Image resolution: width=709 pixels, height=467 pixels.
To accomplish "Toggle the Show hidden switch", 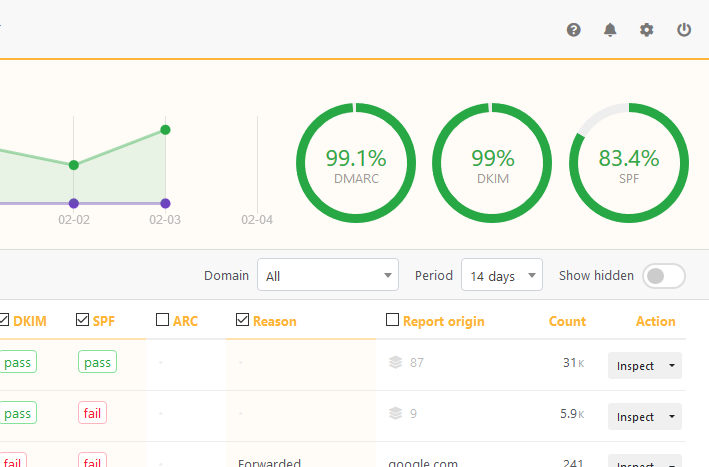I will (x=664, y=276).
